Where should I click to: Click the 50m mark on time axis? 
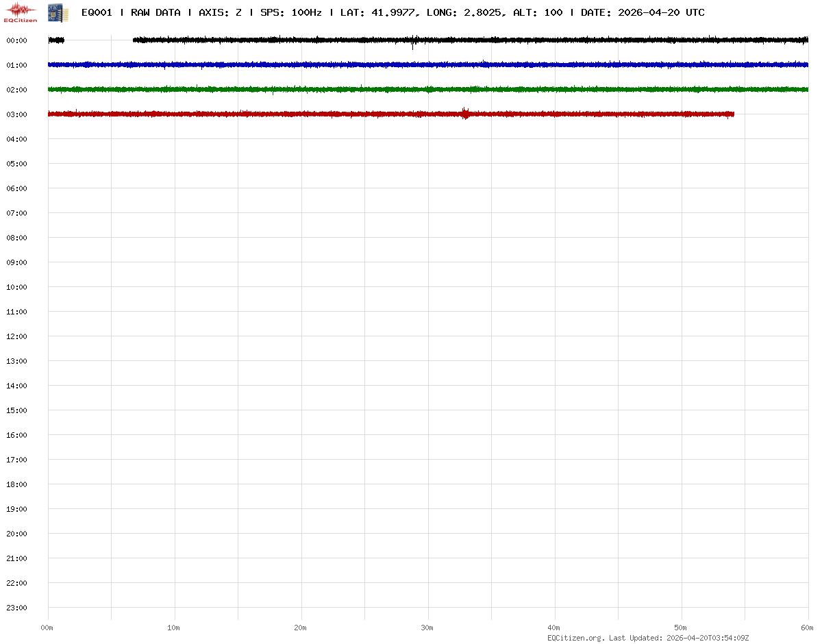[x=681, y=628]
